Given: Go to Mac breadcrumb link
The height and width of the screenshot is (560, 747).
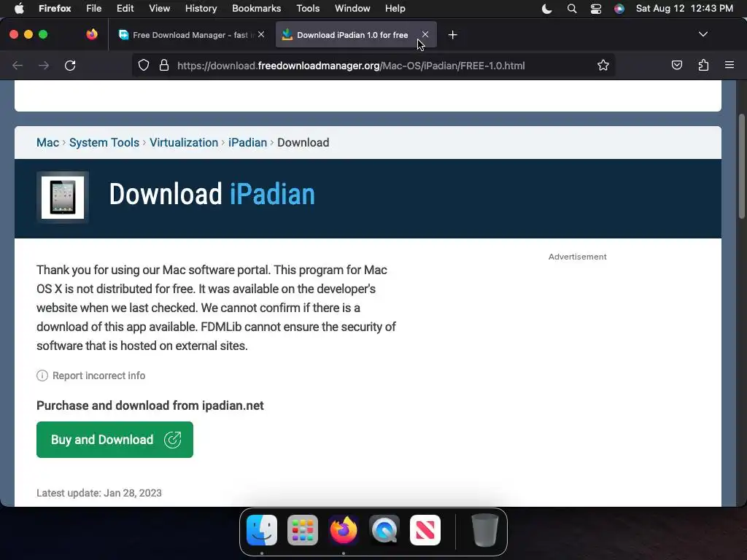Looking at the screenshot, I should (47, 142).
